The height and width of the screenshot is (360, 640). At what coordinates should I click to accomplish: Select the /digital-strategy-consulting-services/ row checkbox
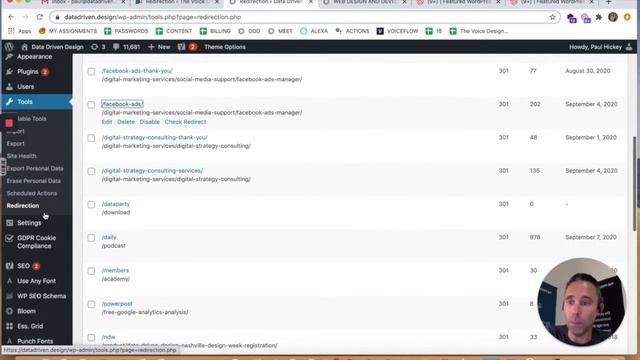[91, 171]
